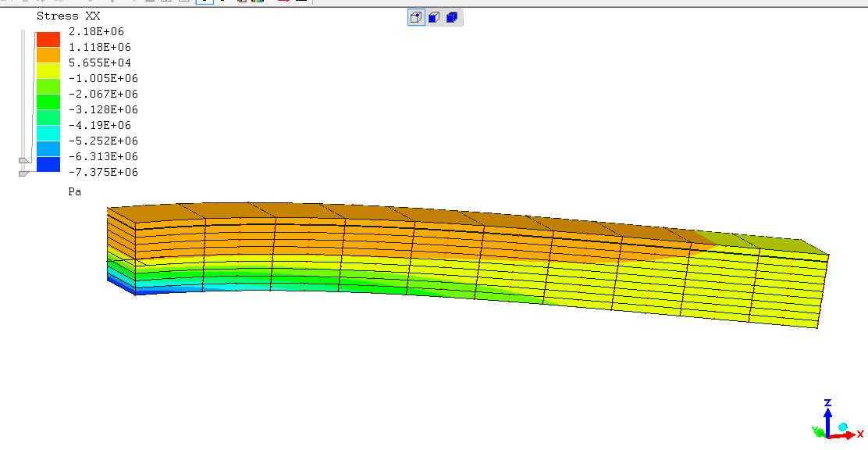
Task: Pick the orange legend swatch for 1.118E+06
Action: coord(48,55)
